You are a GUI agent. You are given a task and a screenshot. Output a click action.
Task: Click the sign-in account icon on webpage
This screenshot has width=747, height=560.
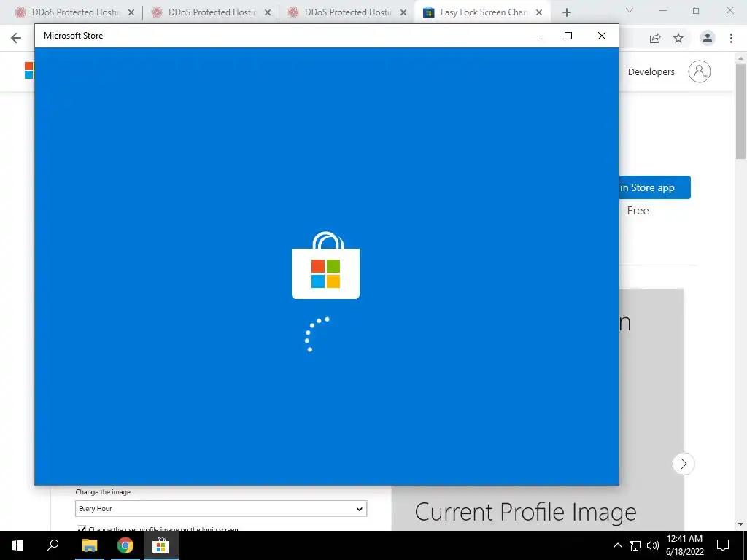pos(700,71)
